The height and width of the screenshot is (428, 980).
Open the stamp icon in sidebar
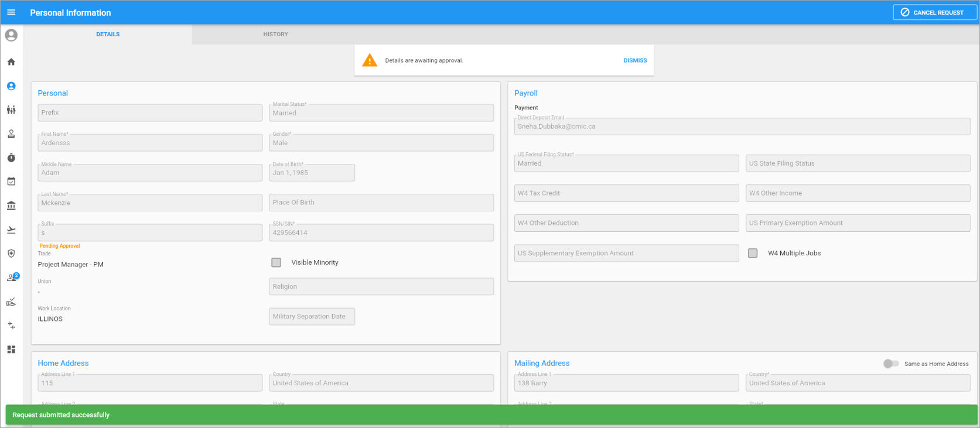[x=11, y=134]
